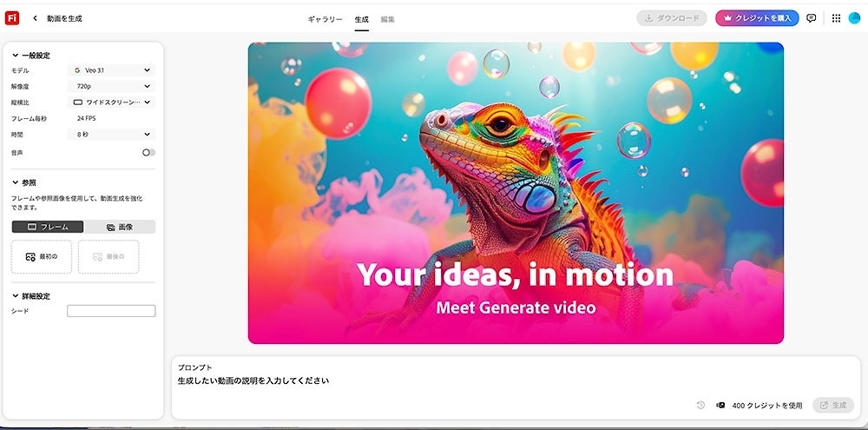Switch to the 編集 tab

click(x=387, y=19)
